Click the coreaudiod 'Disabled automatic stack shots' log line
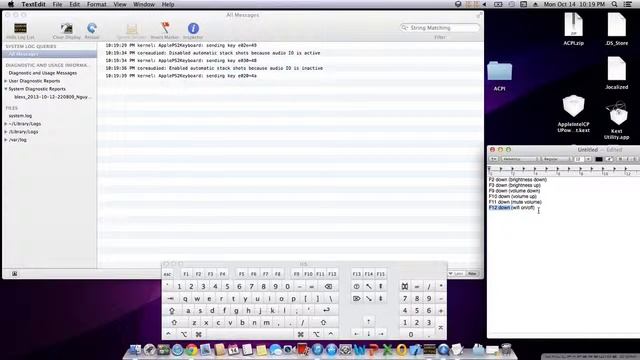The width and height of the screenshot is (640, 360). tap(213, 53)
